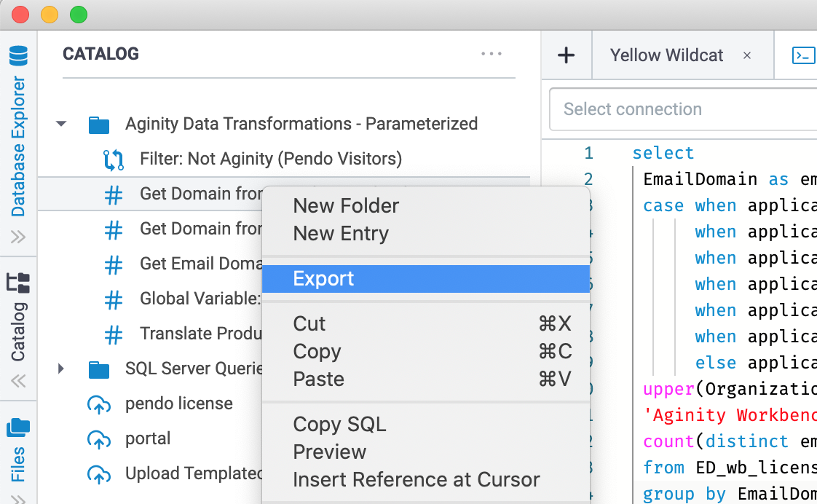Click the Upload Templates cloud icon
This screenshot has height=504, width=817.
(x=98, y=474)
